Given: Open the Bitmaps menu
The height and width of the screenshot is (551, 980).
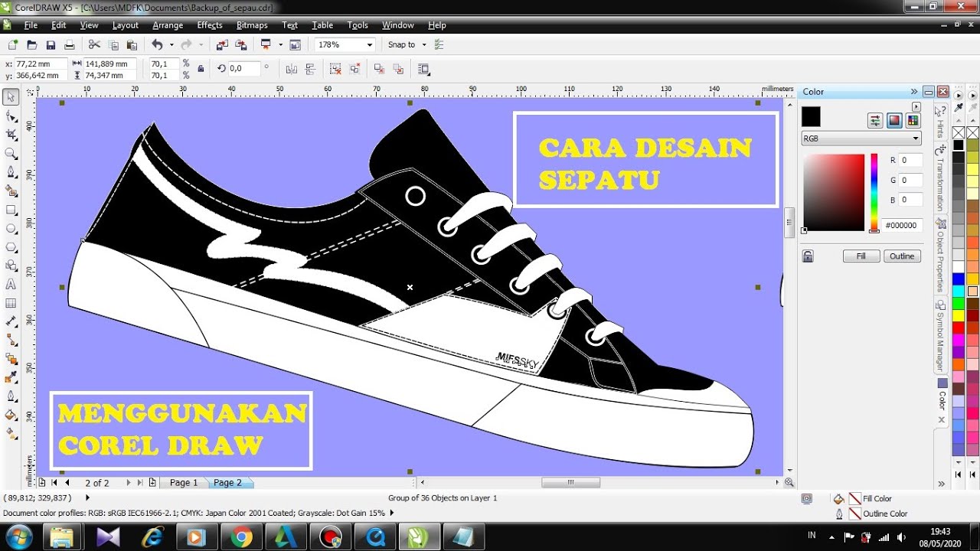Looking at the screenshot, I should (x=252, y=25).
